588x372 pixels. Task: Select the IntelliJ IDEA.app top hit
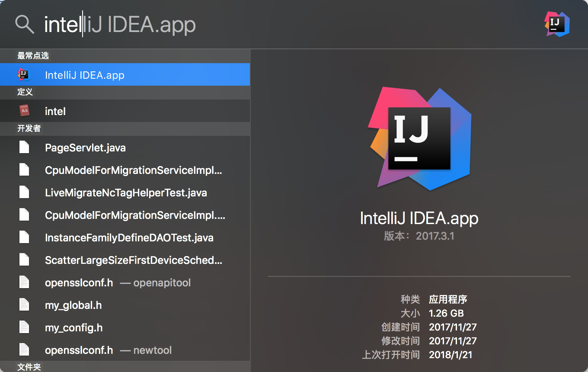click(x=125, y=74)
